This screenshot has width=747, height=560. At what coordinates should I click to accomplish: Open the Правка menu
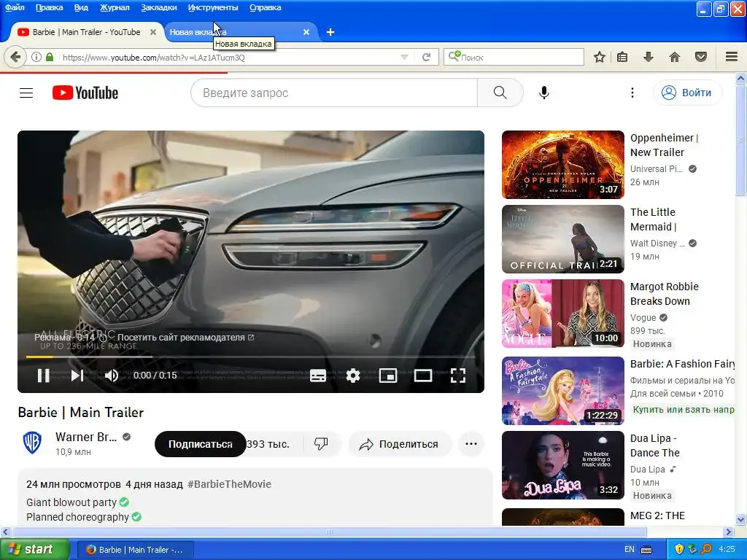[x=49, y=7]
